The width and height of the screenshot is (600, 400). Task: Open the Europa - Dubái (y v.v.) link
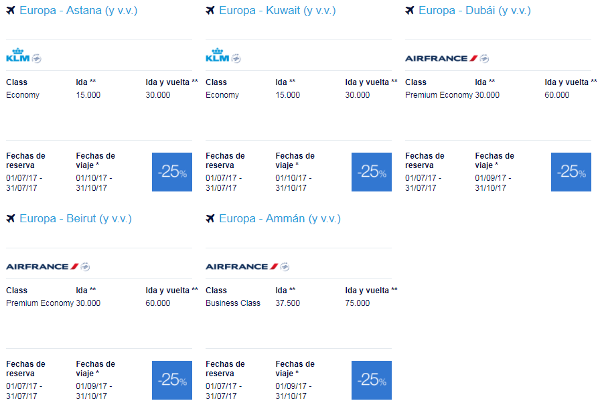click(x=475, y=10)
